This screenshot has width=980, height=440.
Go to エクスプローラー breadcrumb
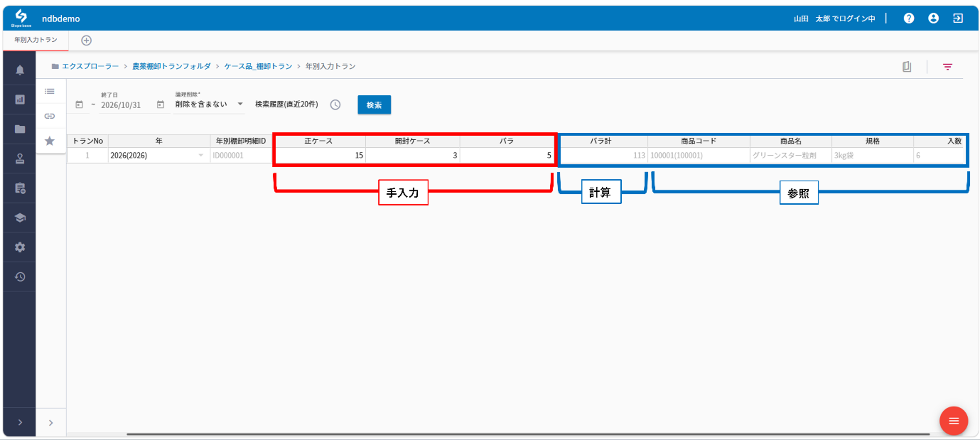90,66
